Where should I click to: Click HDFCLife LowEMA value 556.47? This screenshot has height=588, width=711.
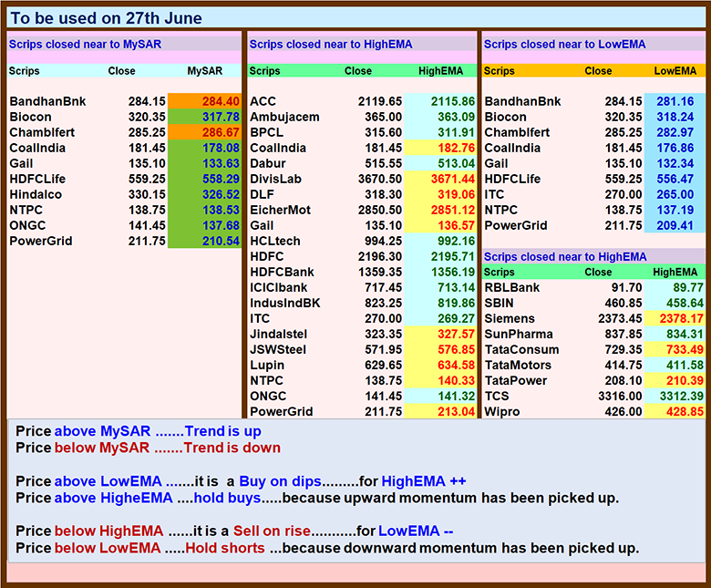coord(675,179)
